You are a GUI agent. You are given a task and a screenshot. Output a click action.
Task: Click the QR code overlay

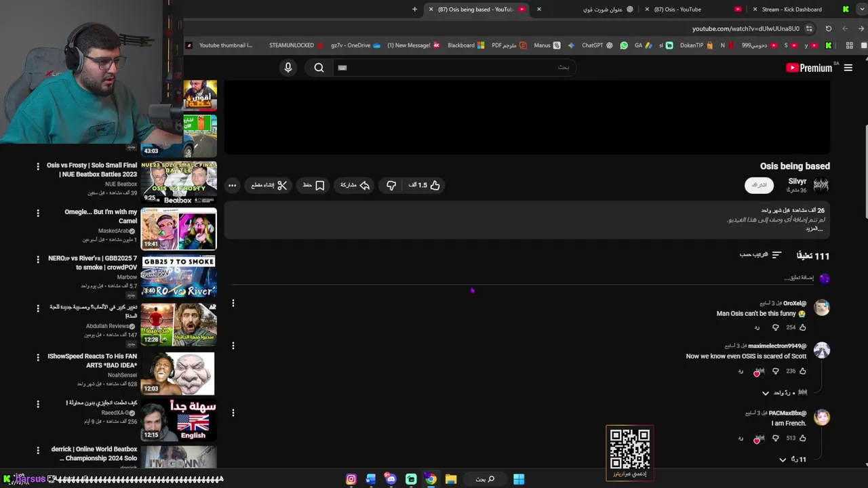tap(630, 453)
